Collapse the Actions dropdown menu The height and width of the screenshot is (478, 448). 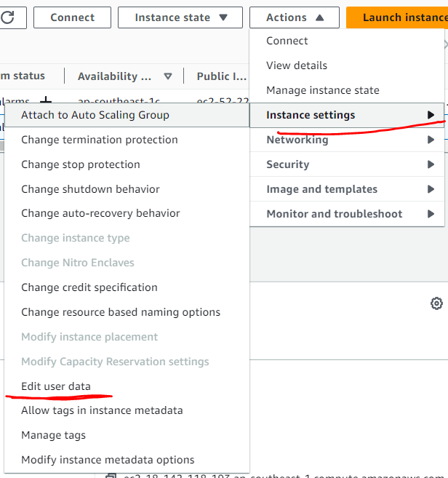coord(294,17)
